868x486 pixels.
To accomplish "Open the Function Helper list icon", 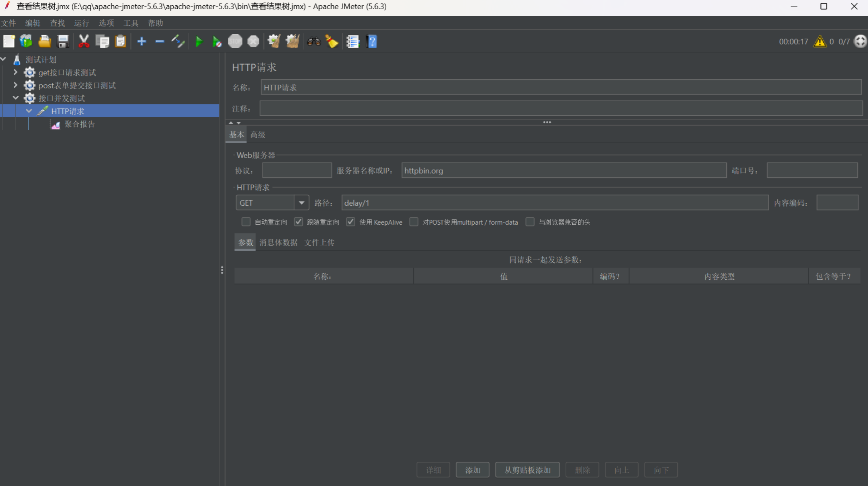I will [x=352, y=42].
